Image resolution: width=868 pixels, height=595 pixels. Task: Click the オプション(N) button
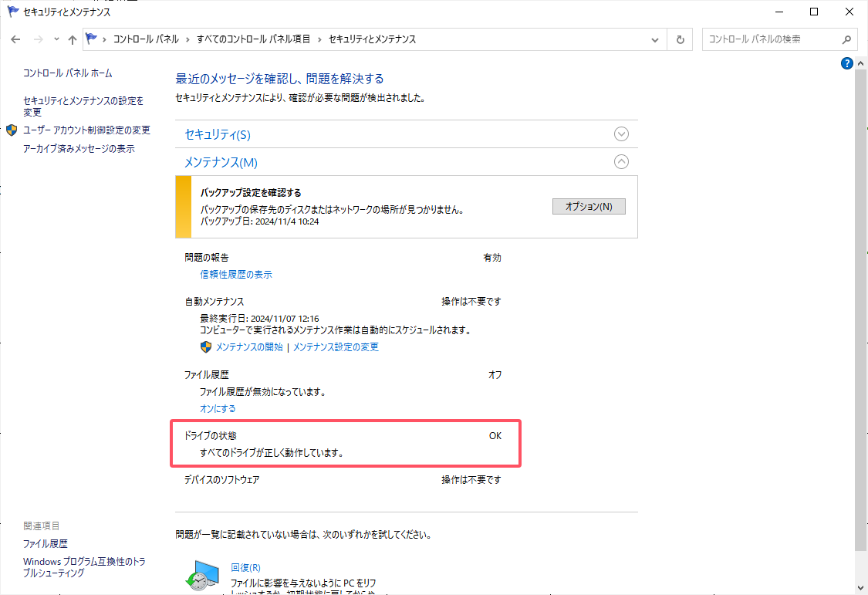pyautogui.click(x=589, y=207)
